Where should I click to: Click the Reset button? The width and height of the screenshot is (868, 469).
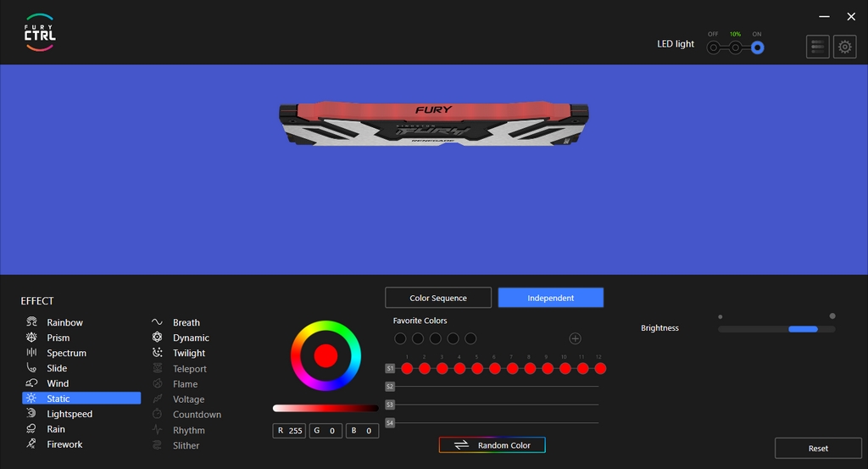coord(818,449)
